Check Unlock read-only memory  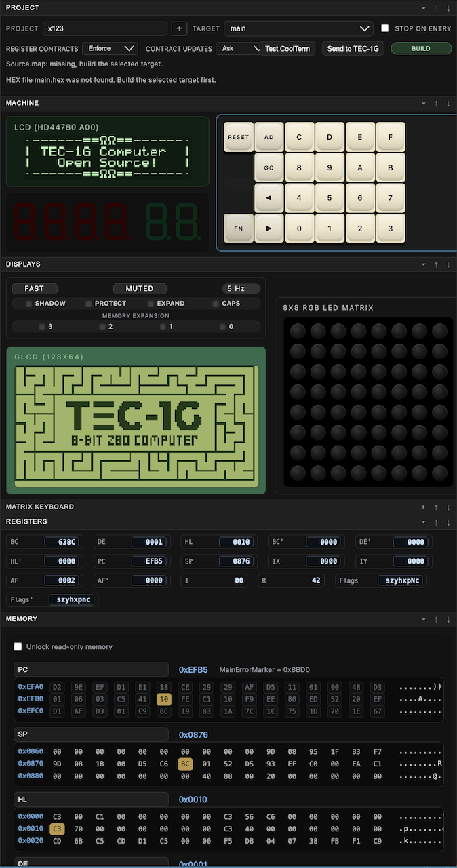pos(18,647)
